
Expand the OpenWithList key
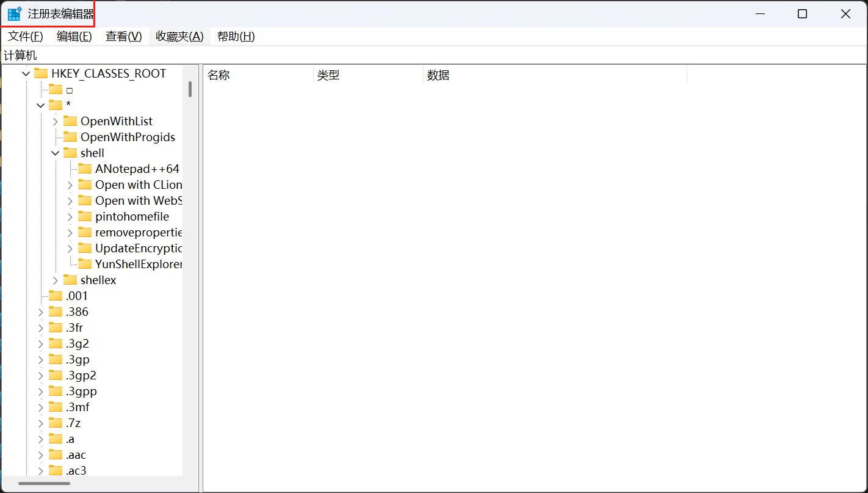click(55, 122)
